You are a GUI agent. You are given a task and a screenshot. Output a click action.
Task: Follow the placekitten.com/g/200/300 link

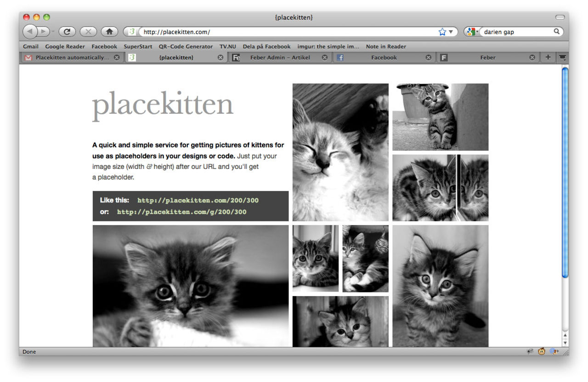click(x=181, y=212)
